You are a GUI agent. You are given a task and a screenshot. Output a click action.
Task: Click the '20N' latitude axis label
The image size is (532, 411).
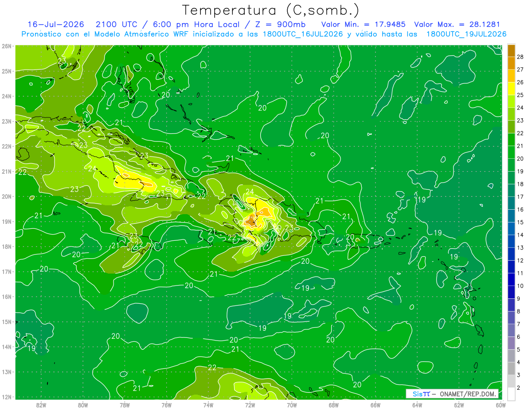pyautogui.click(x=6, y=196)
